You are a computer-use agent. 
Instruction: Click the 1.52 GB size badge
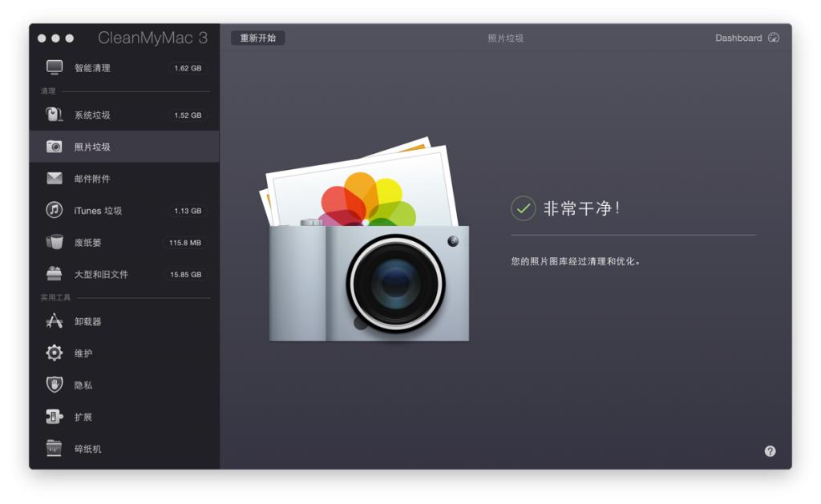[188, 115]
